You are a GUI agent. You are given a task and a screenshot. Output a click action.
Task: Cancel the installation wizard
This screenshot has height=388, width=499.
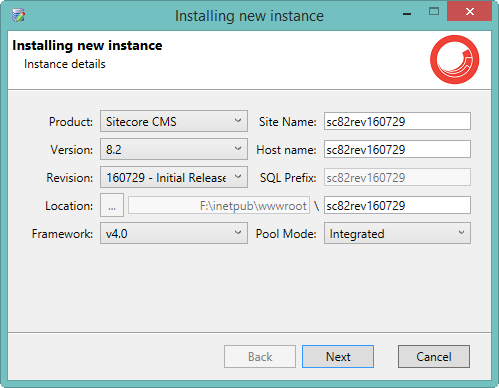(434, 357)
